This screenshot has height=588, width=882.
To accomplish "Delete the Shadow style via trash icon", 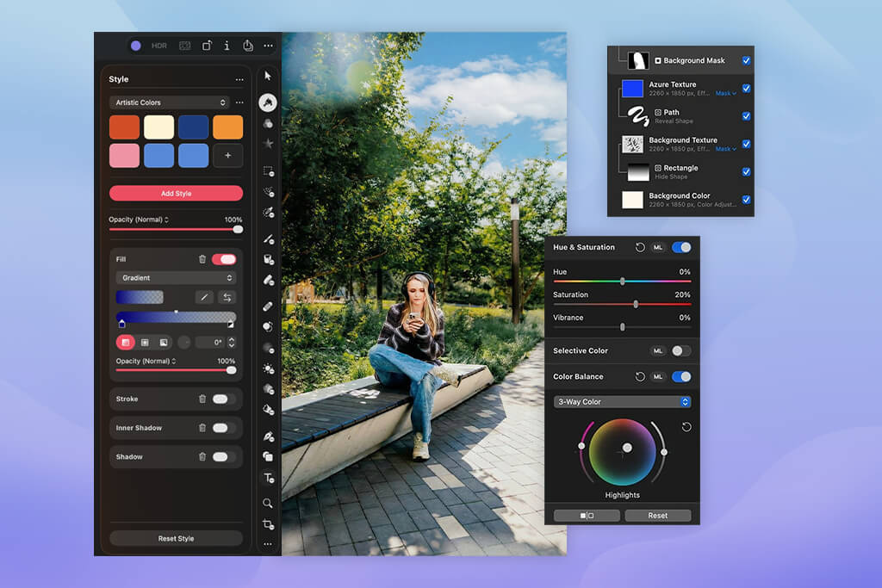I will (x=202, y=456).
